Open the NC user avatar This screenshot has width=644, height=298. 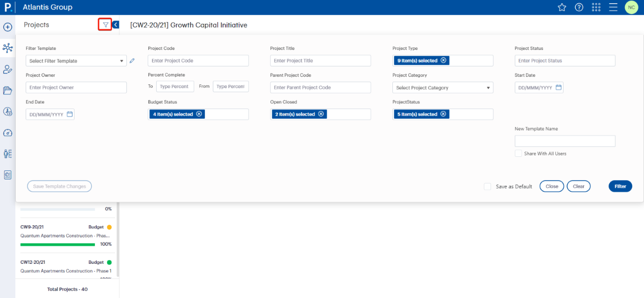(x=631, y=7)
